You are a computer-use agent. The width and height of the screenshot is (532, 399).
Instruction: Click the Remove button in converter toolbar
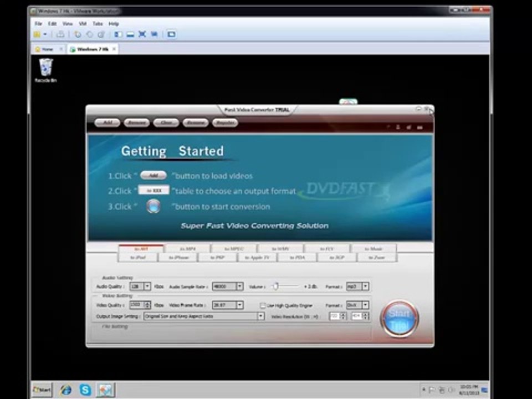pos(137,122)
